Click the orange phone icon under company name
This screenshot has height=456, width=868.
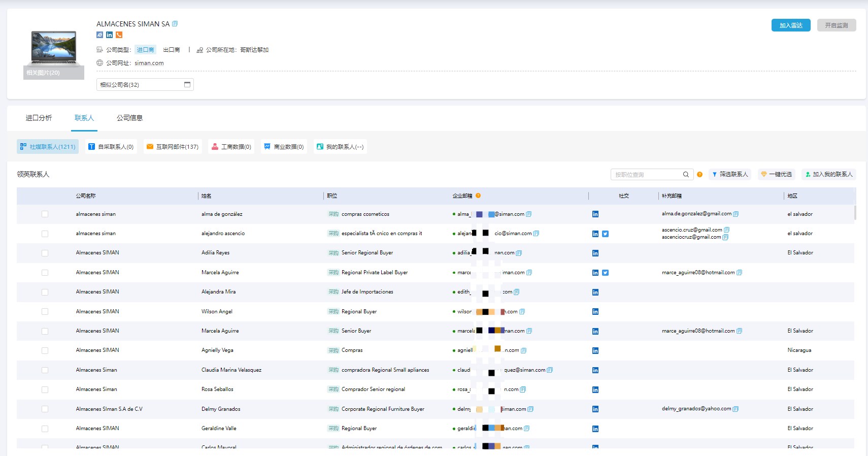[119, 35]
